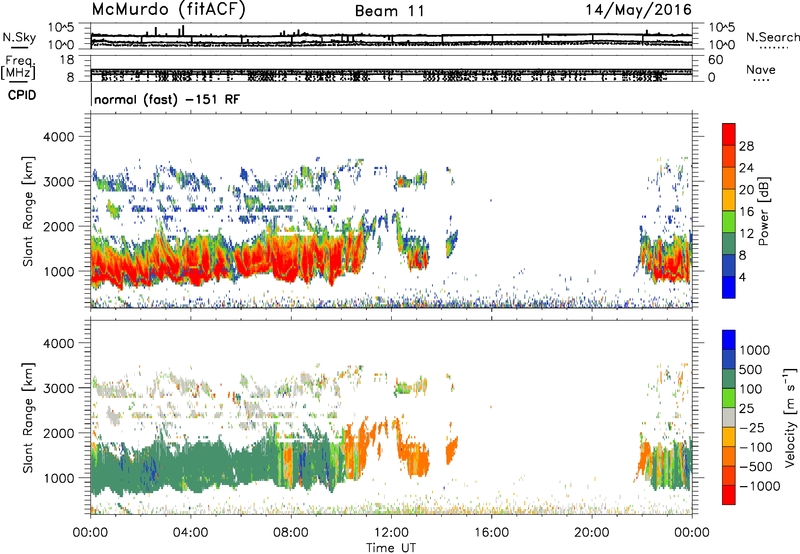This screenshot has width=800, height=554.
Task: Click the '28' value on the Power scale
Action: [x=746, y=146]
